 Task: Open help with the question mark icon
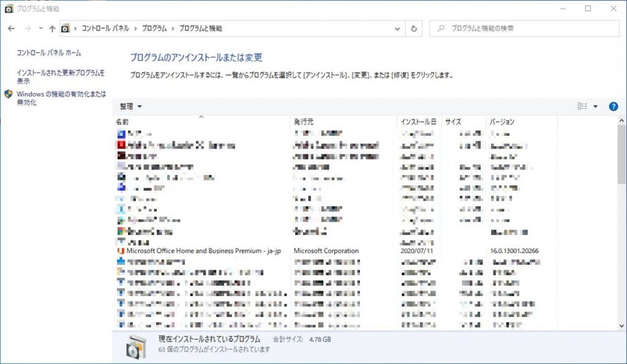[614, 106]
